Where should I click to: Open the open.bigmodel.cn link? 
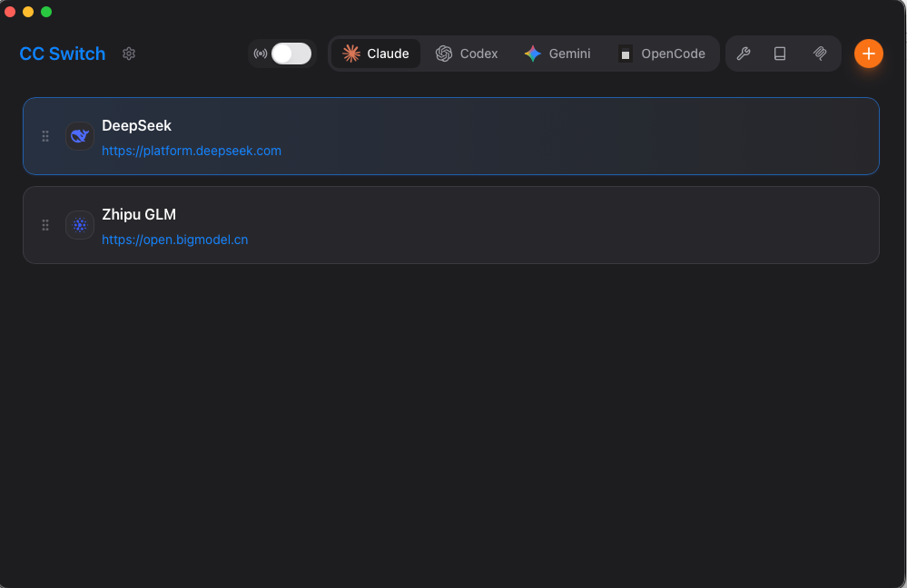[x=174, y=240]
